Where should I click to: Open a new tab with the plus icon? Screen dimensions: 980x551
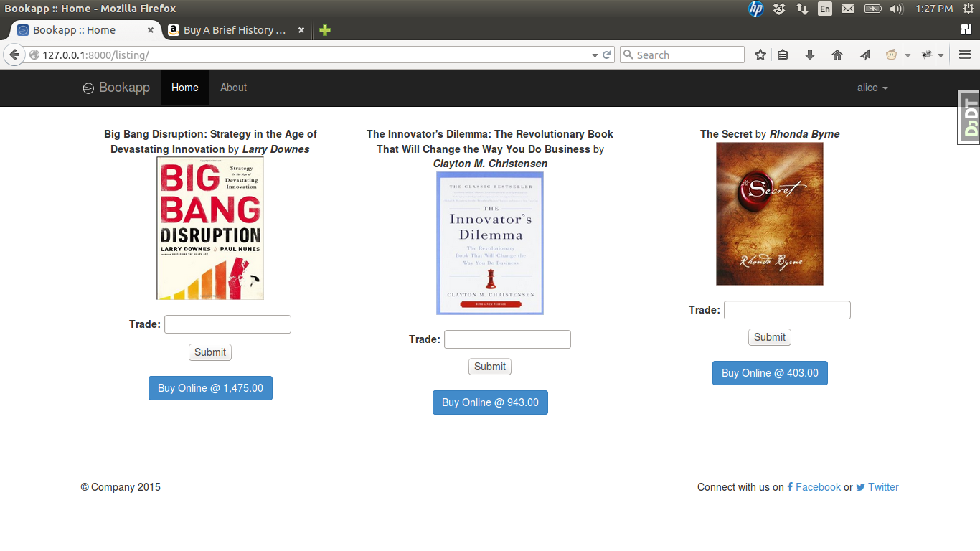pos(325,30)
